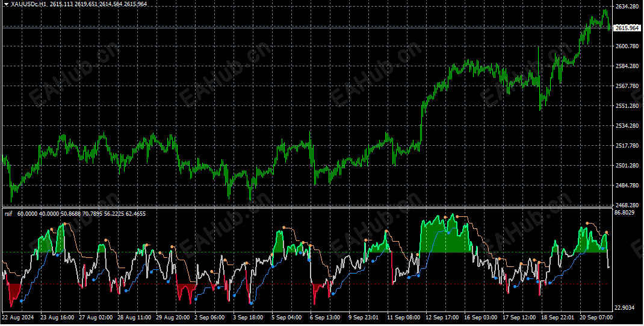Viewport: 644px width, 326px height.
Task: Click the low price 2614.564 in header
Action: point(111,4)
